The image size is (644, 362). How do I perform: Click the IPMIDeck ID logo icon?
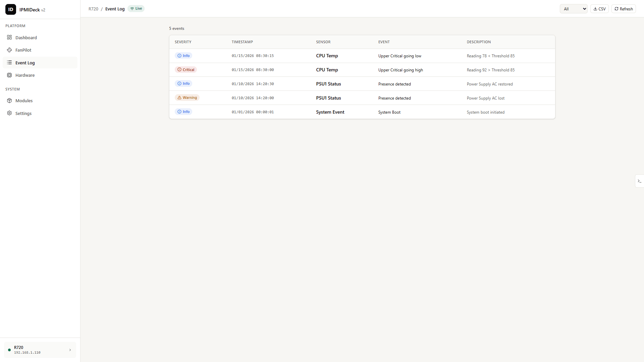[11, 9]
